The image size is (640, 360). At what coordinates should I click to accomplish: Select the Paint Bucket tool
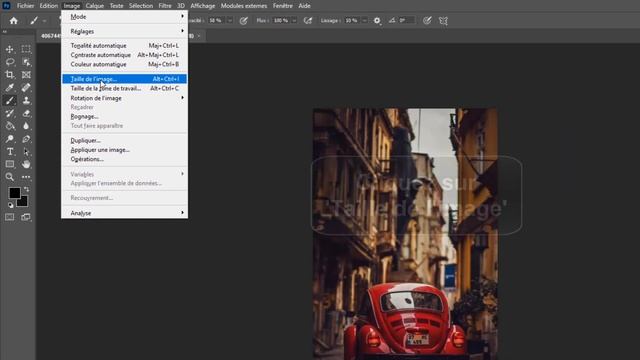[9, 126]
